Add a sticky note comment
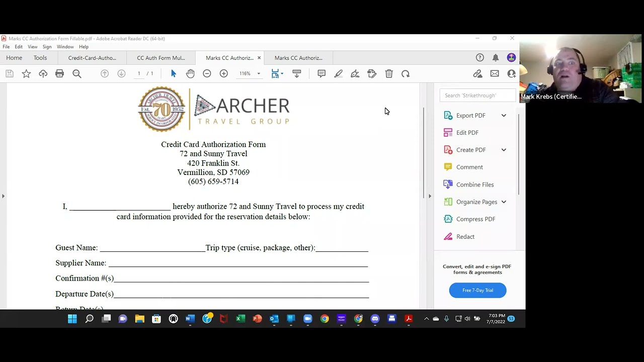 click(321, 74)
